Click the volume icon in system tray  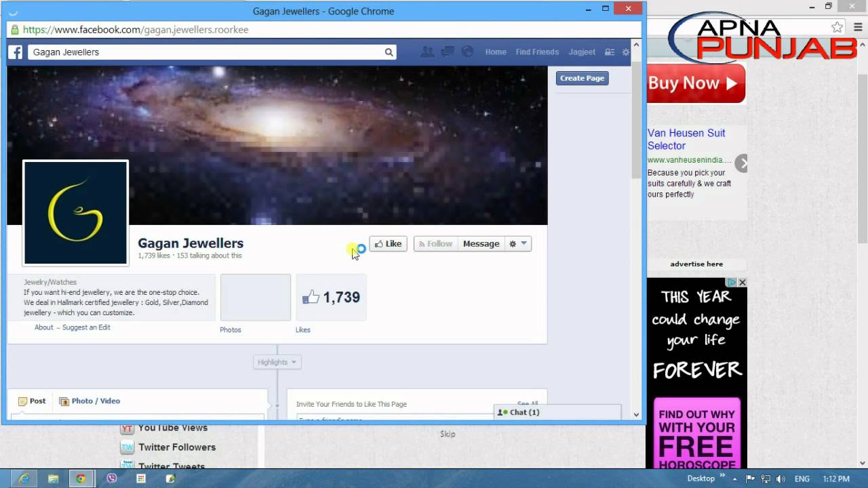pyautogui.click(x=780, y=479)
